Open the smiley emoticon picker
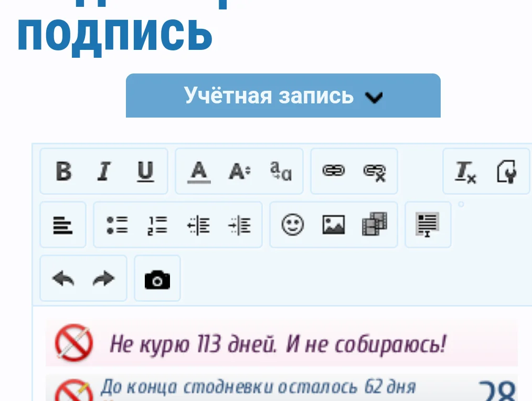The width and height of the screenshot is (532, 401). tap(292, 225)
